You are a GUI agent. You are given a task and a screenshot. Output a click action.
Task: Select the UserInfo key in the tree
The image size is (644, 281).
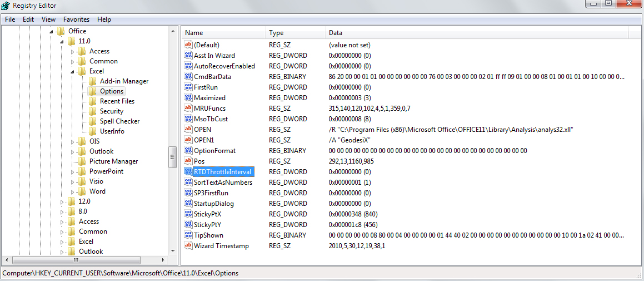[112, 131]
